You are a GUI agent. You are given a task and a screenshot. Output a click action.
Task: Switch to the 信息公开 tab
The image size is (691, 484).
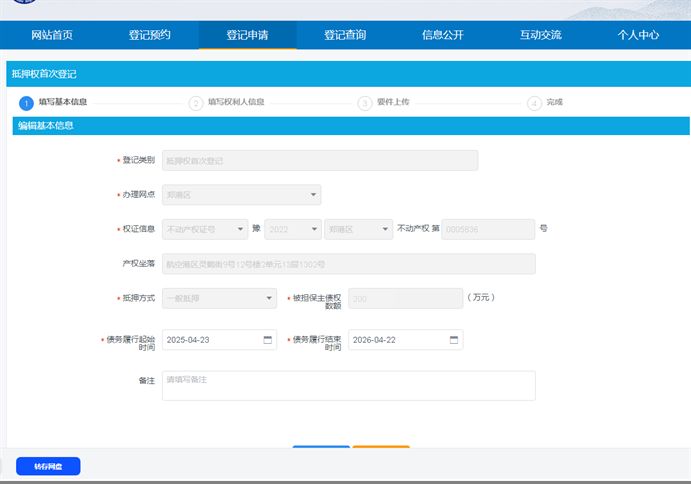pyautogui.click(x=443, y=35)
